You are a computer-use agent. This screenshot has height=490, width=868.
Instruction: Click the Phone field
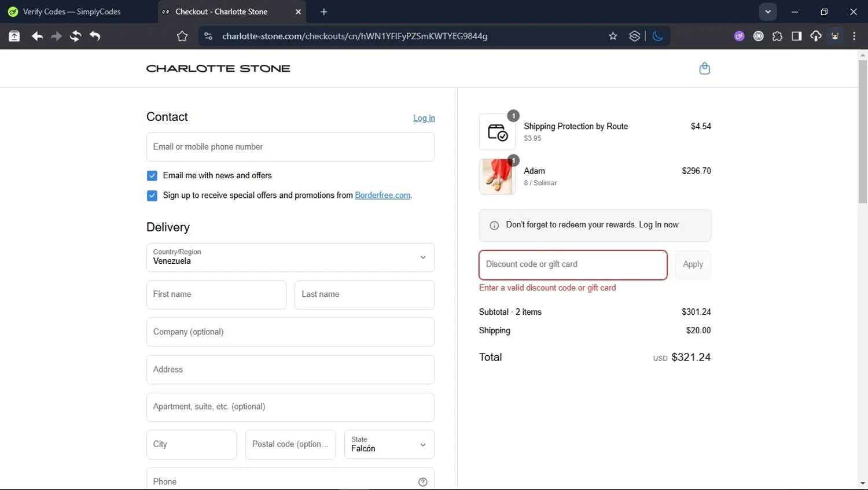click(x=290, y=479)
